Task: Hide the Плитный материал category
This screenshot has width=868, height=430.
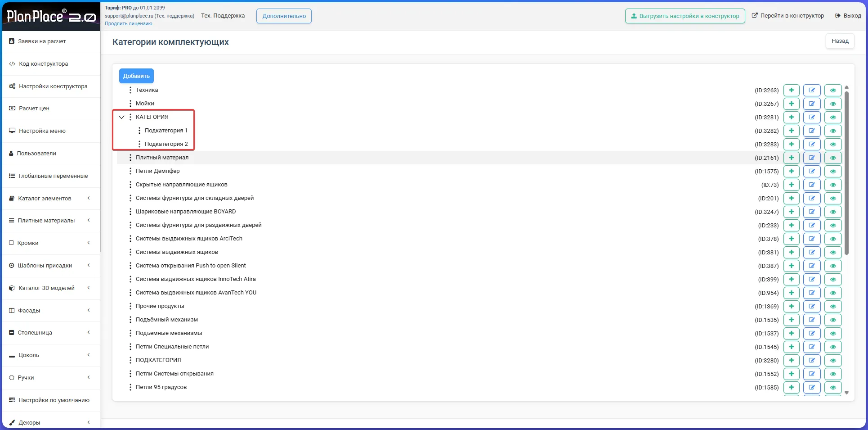Action: coord(833,158)
